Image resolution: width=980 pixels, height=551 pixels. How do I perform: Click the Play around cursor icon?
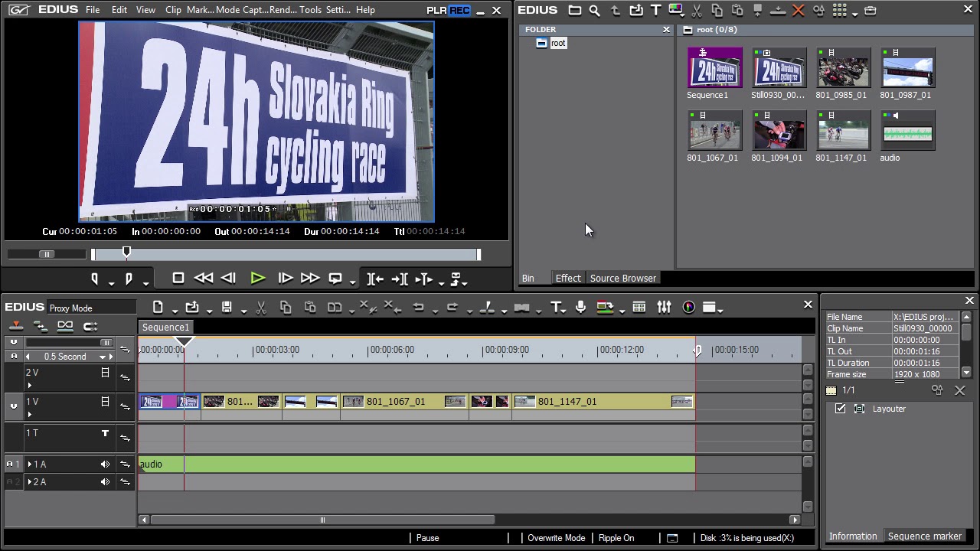pos(423,279)
